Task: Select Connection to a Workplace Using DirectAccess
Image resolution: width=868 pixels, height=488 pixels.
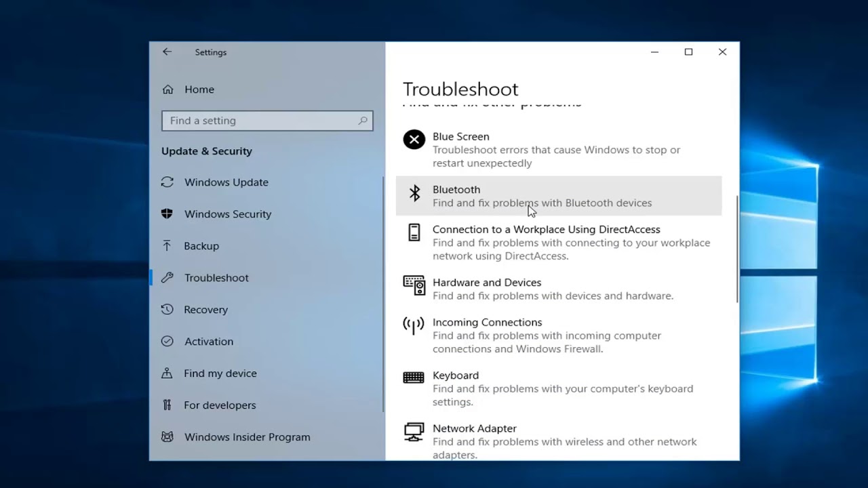Action: tap(559, 243)
